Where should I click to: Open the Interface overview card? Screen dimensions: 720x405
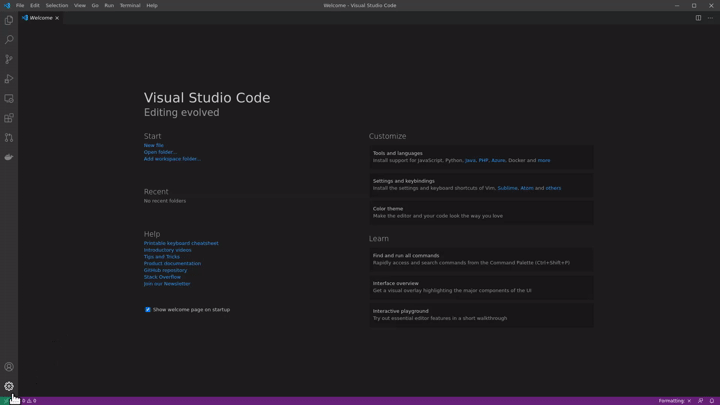(x=481, y=287)
